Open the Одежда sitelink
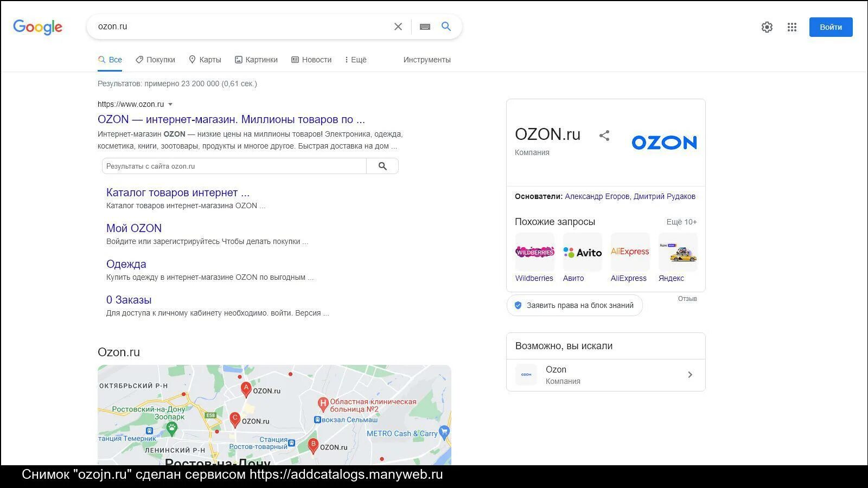Image resolution: width=868 pixels, height=488 pixels. point(126,264)
